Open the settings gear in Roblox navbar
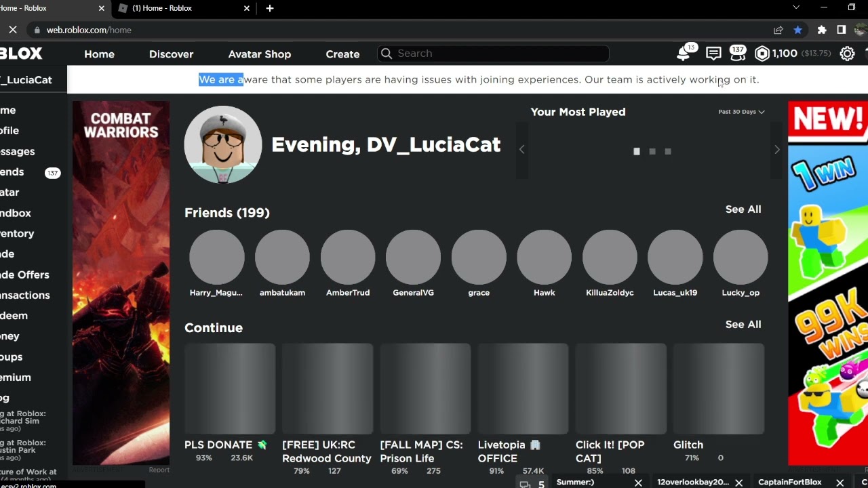Viewport: 868px width, 488px height. pyautogui.click(x=847, y=54)
